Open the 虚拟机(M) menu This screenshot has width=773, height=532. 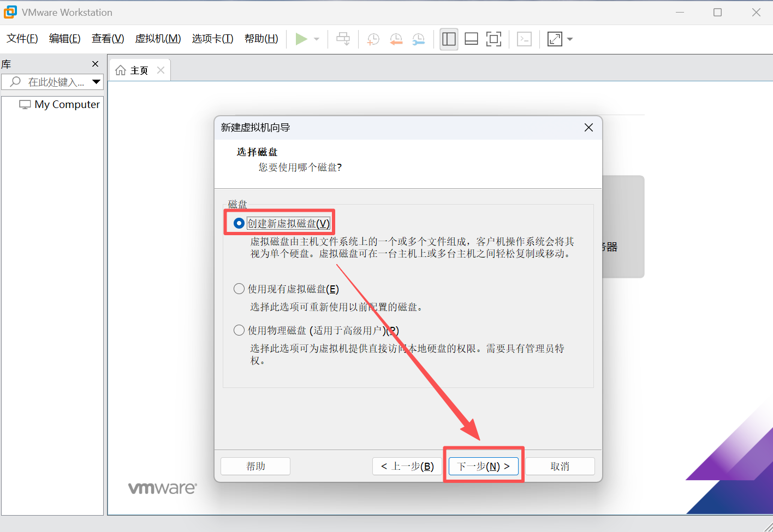[x=158, y=39]
